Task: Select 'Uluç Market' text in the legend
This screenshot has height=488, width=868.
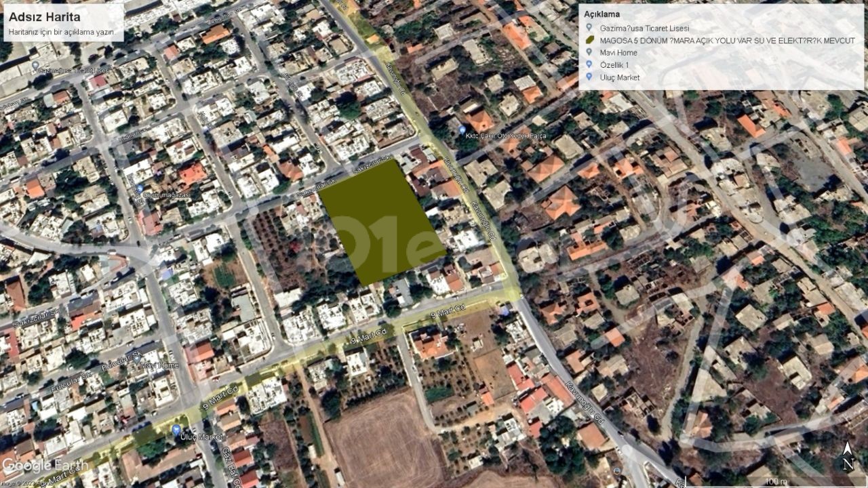Action: [620, 77]
